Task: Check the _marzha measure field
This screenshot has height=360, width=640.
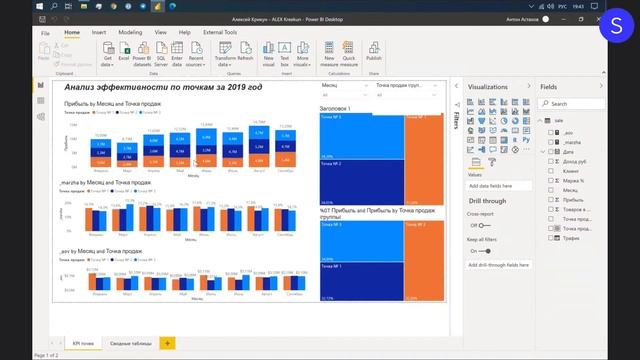Action: pos(551,142)
